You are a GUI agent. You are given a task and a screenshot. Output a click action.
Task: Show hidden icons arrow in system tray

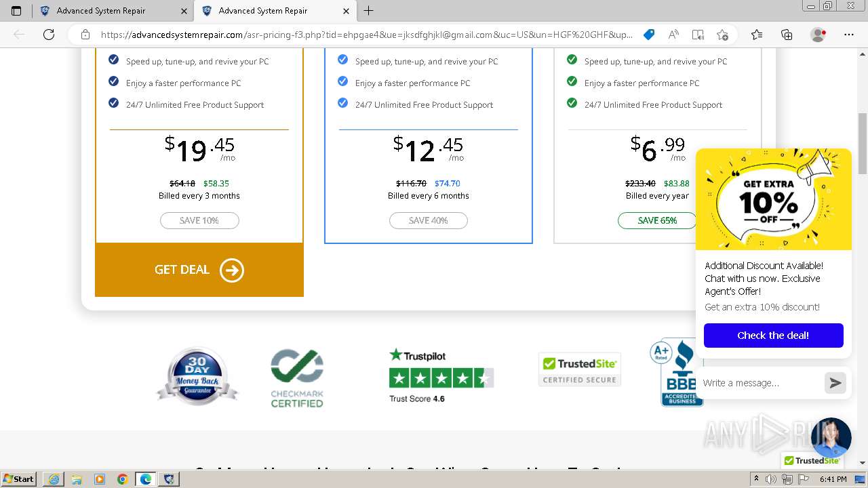757,479
